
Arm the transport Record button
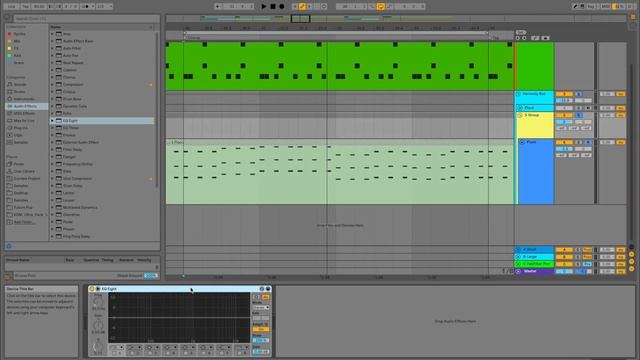[x=282, y=7]
